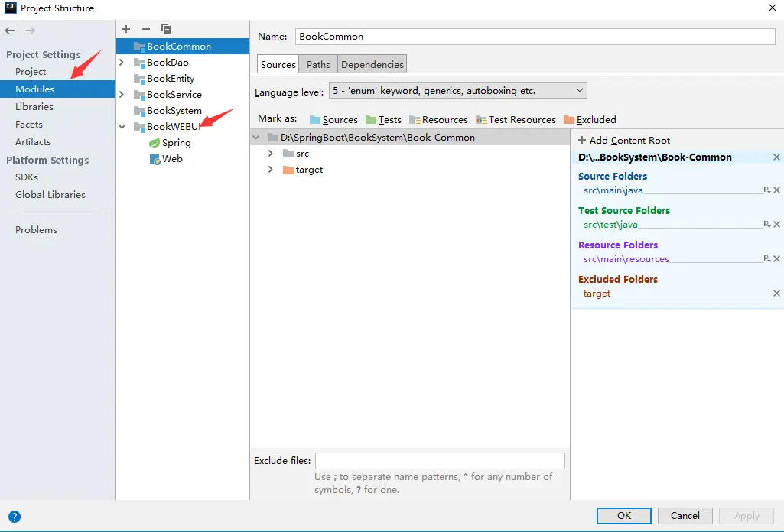
Task: Remove selected module with minus icon
Action: (146, 29)
